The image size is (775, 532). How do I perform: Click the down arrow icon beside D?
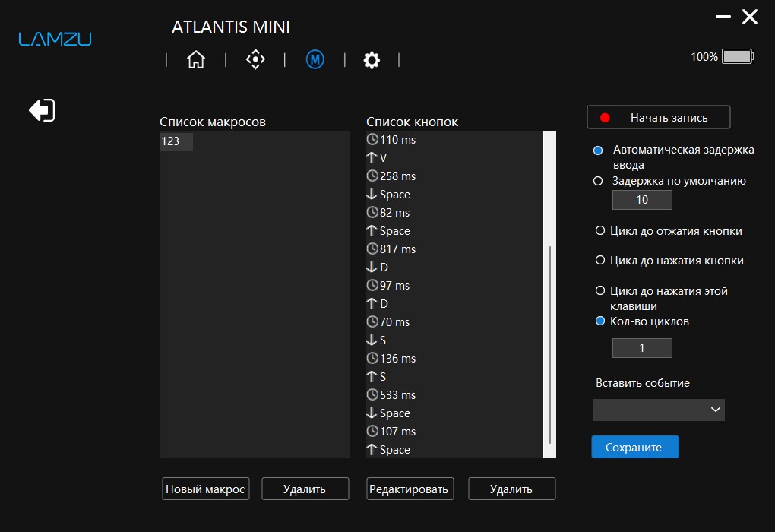click(372, 267)
